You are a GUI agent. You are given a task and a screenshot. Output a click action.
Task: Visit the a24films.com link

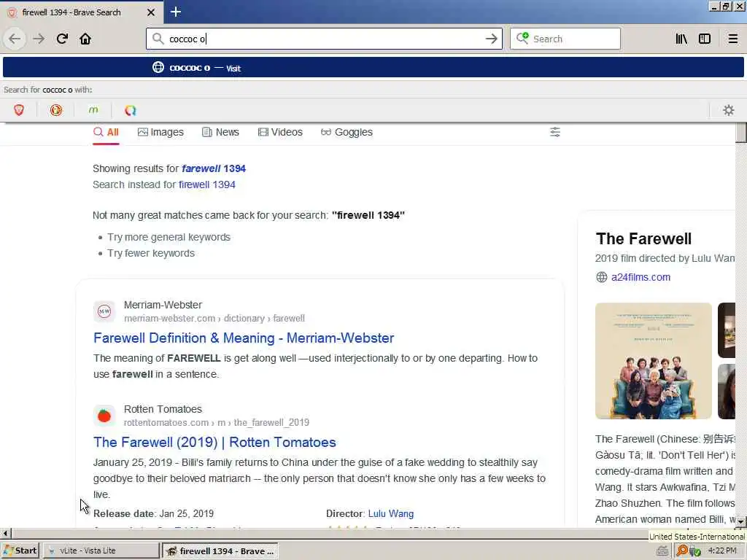pyautogui.click(x=640, y=277)
